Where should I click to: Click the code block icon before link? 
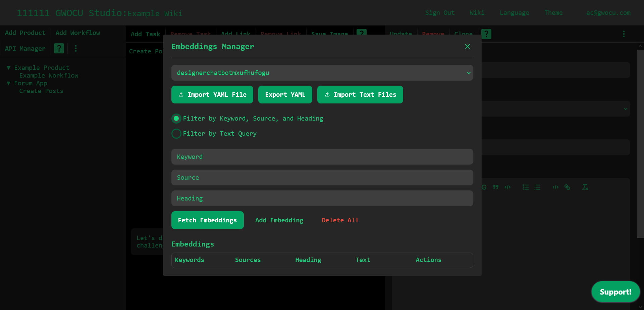pos(555,187)
